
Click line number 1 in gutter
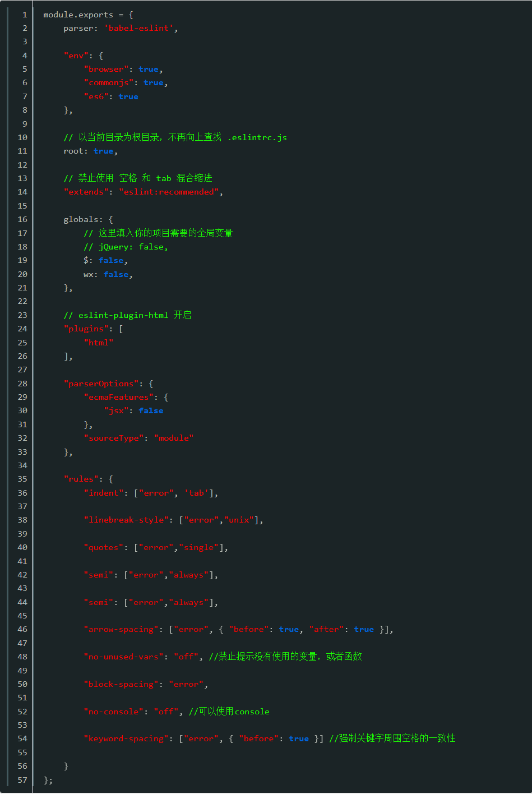(x=25, y=15)
